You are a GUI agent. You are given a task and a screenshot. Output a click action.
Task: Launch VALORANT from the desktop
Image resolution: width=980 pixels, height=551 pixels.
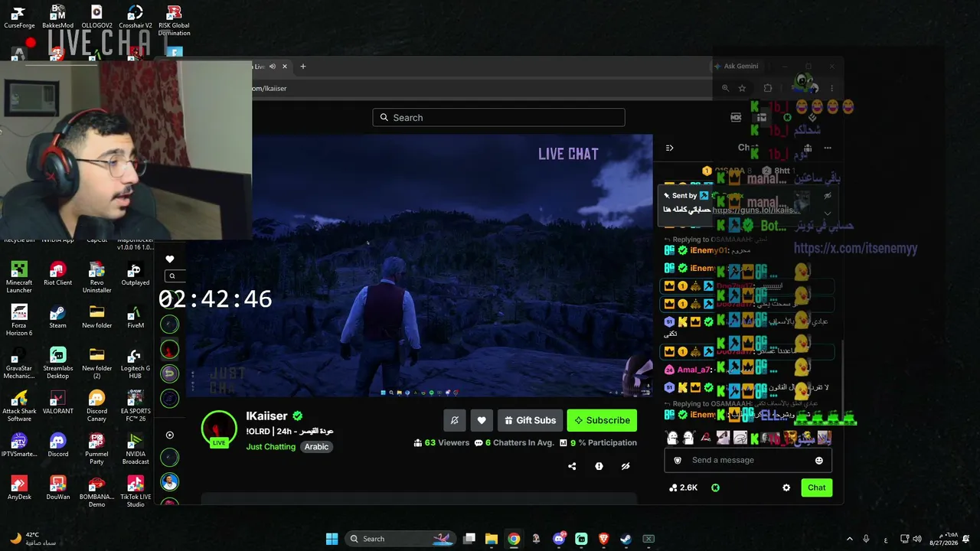tap(57, 403)
